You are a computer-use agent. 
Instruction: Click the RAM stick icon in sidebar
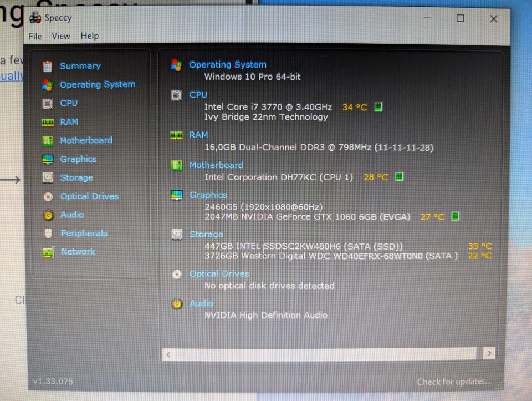tap(48, 122)
